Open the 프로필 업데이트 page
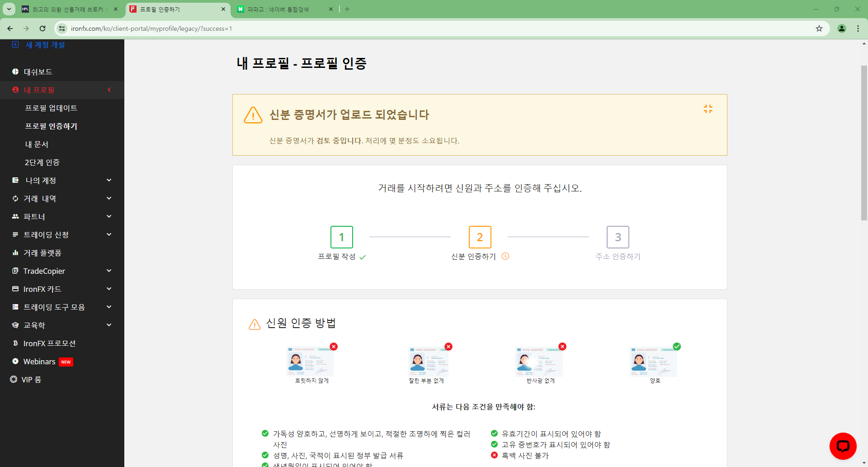The image size is (868, 467). 51,108
